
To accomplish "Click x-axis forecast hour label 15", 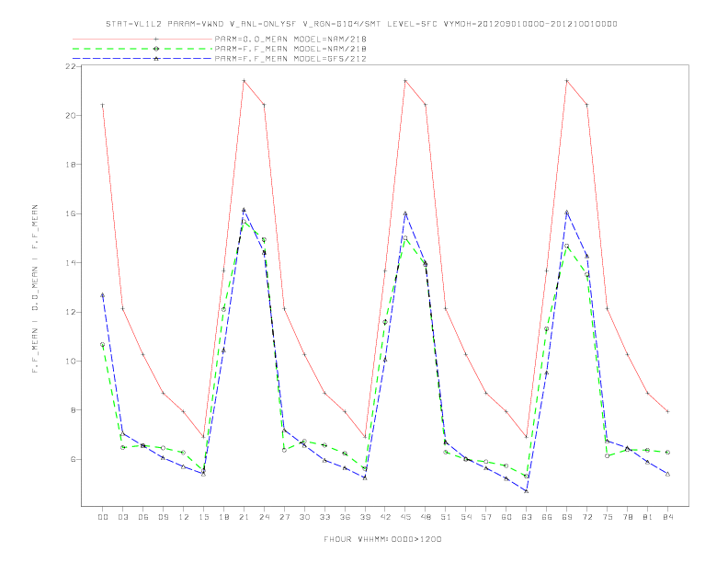I will [x=203, y=517].
